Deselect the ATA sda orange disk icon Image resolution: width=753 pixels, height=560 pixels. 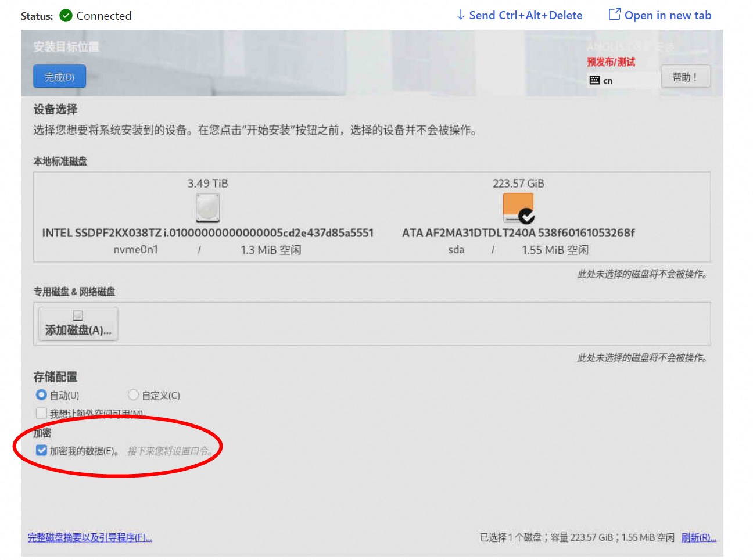click(x=518, y=208)
